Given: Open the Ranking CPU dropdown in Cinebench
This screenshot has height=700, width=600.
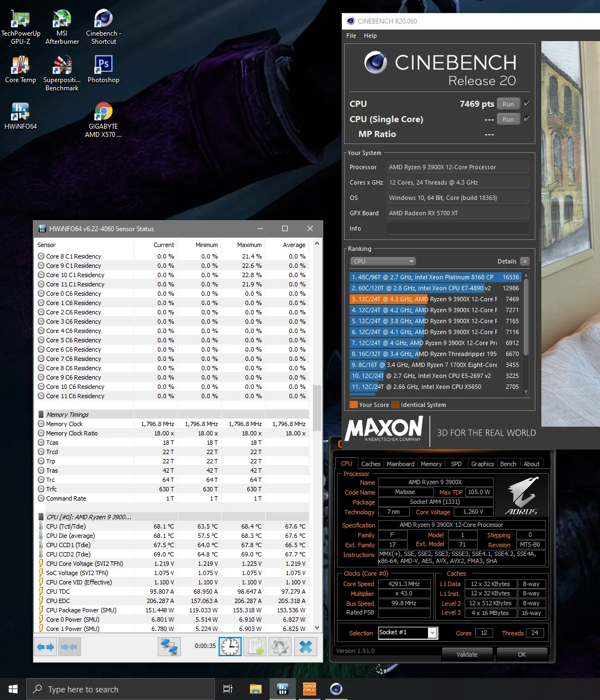Looking at the screenshot, I should click(x=383, y=261).
